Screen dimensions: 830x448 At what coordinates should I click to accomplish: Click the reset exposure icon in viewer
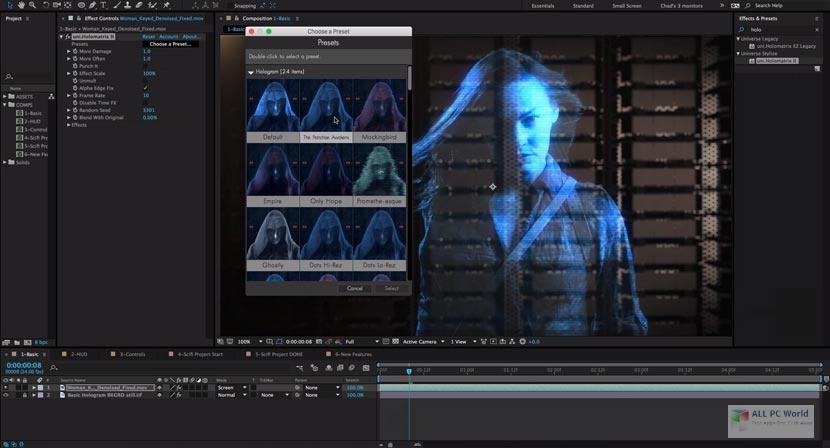coord(522,342)
